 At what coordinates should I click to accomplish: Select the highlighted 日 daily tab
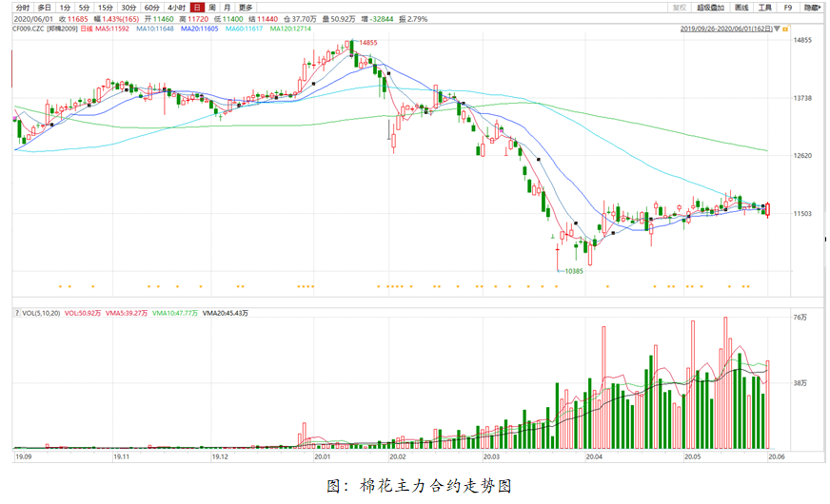tap(197, 8)
